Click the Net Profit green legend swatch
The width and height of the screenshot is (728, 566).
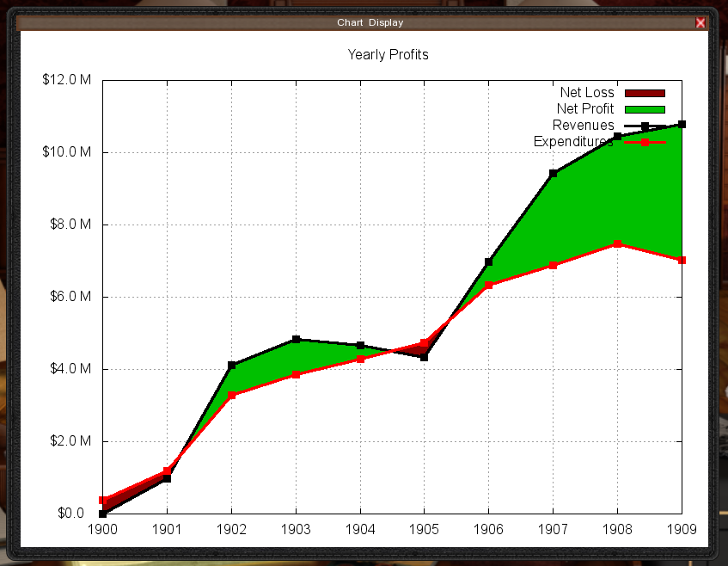[645, 109]
